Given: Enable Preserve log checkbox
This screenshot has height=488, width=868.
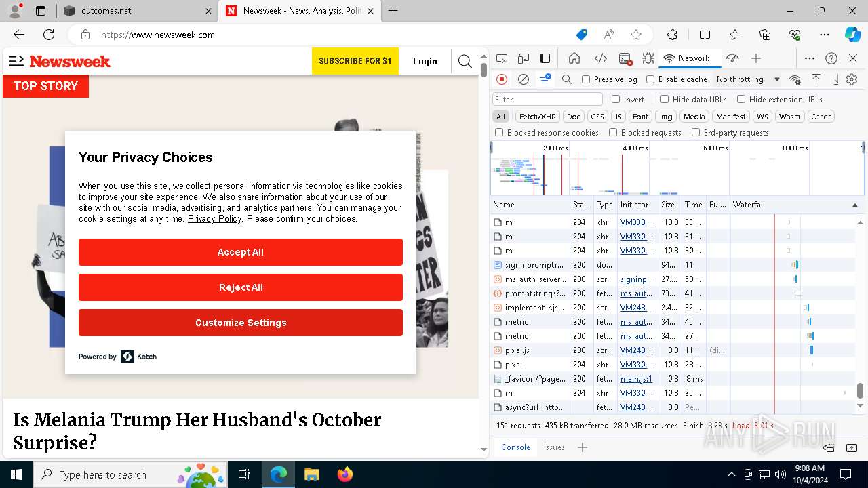Looking at the screenshot, I should click(586, 79).
